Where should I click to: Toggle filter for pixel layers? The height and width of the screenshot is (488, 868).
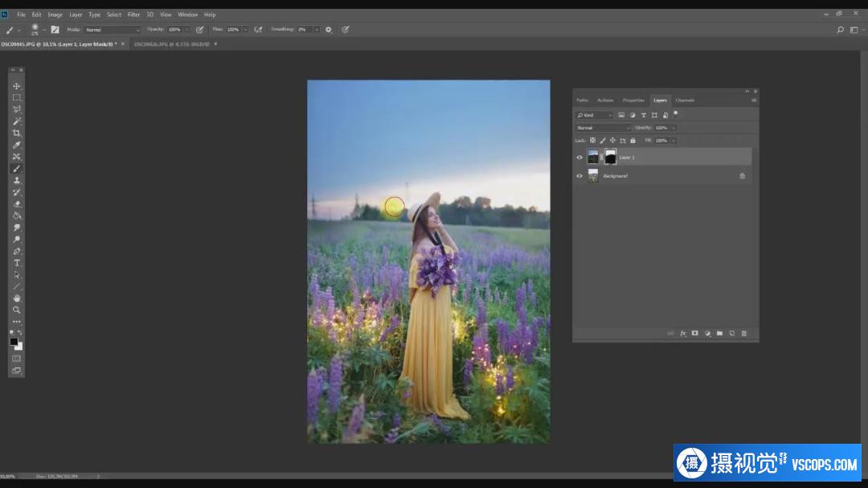(x=621, y=115)
